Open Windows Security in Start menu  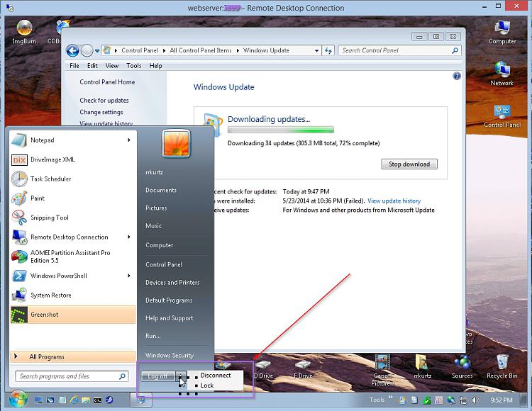(170, 355)
